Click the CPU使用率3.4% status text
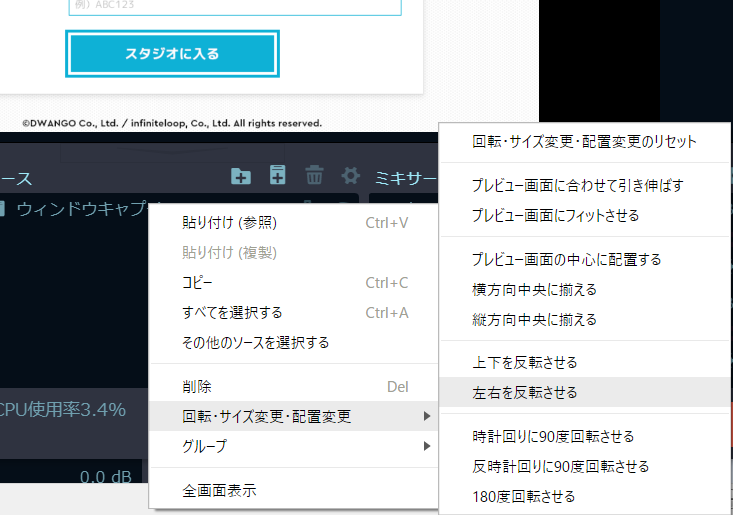The width and height of the screenshot is (733, 515). 62,409
